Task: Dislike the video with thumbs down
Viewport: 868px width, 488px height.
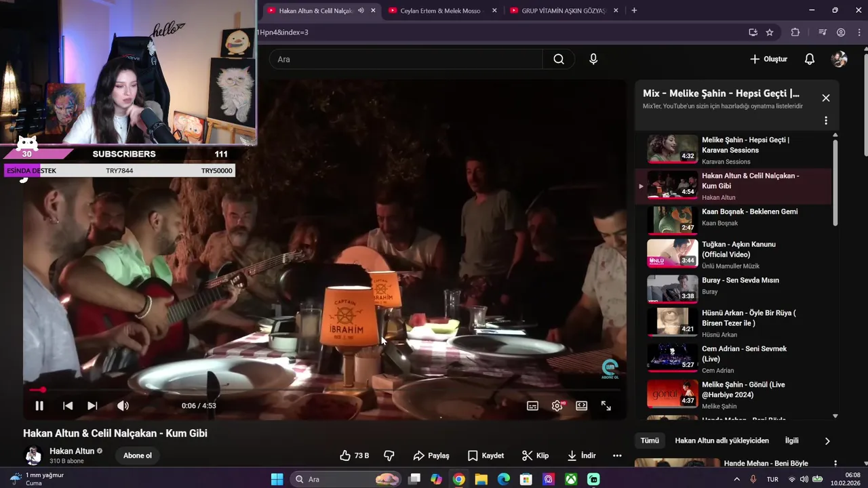Action: coord(389,455)
